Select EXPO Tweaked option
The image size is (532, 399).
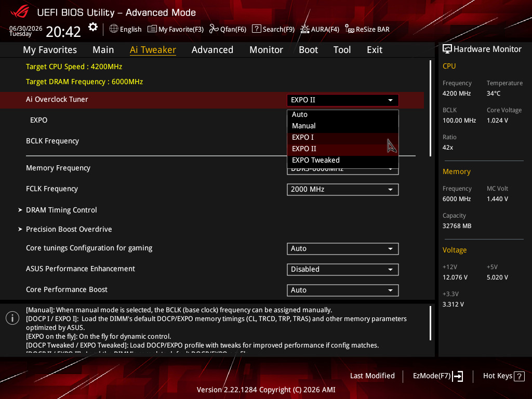click(343, 160)
